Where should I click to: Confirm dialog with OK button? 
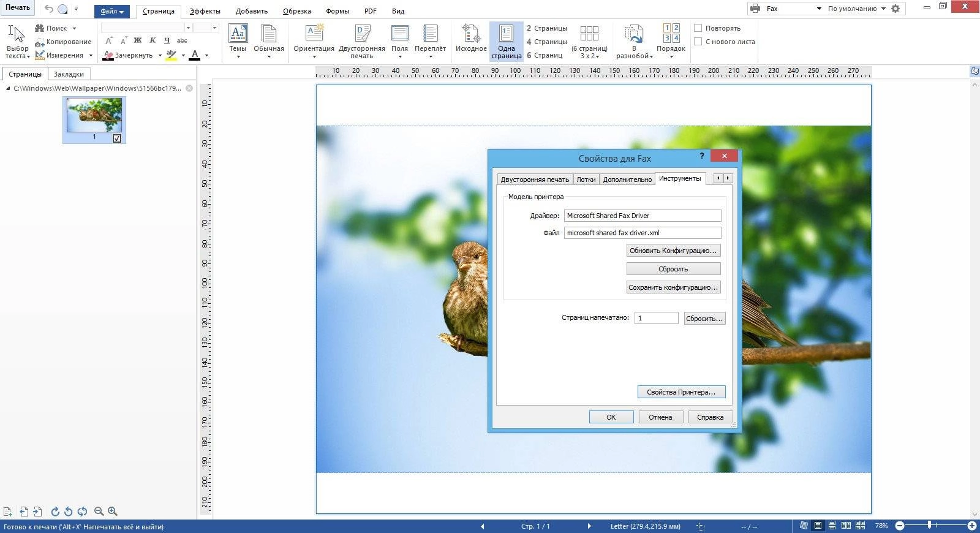point(611,417)
